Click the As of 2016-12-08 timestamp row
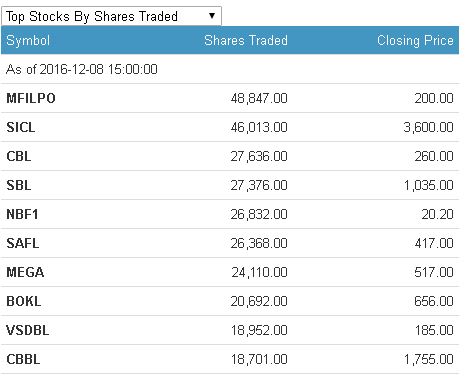 coord(230,69)
